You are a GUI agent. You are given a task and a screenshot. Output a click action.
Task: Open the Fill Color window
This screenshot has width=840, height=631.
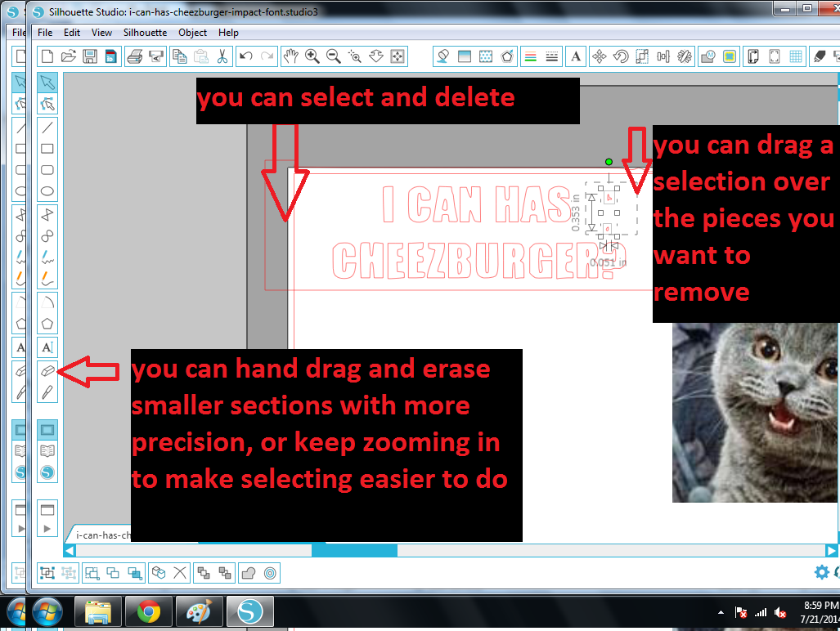443,56
